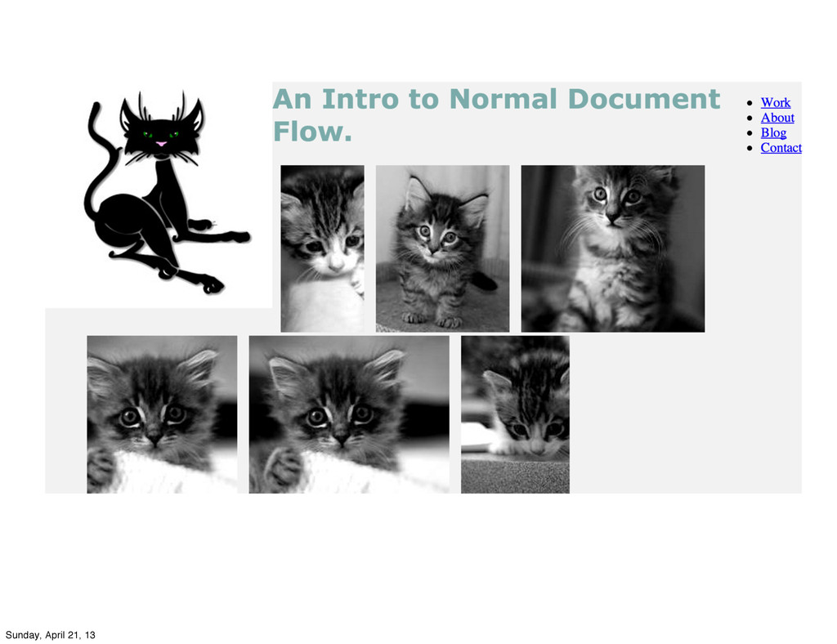
Task: Select the narrow kitten photo in top row
Action: tap(322, 248)
